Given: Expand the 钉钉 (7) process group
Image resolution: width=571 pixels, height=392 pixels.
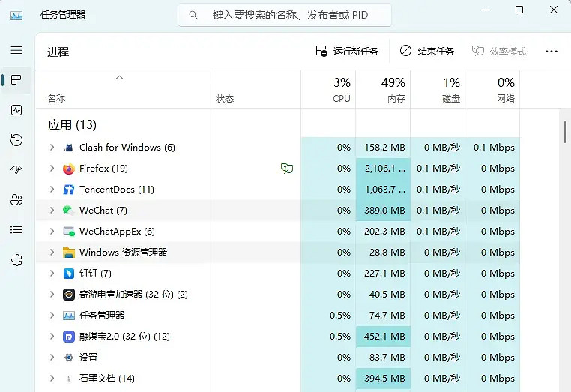Looking at the screenshot, I should pos(52,274).
